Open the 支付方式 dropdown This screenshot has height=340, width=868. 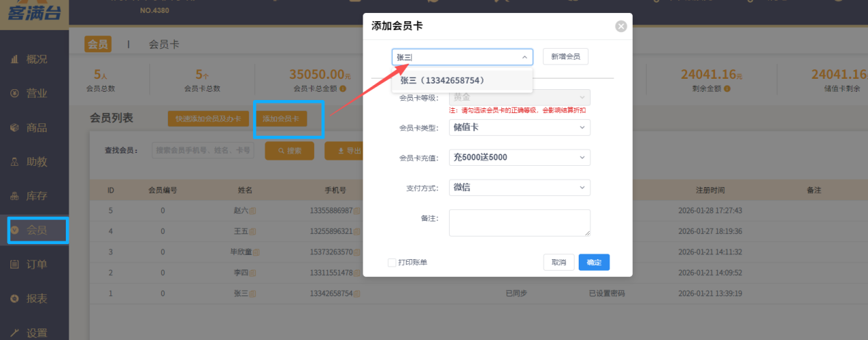coord(520,187)
